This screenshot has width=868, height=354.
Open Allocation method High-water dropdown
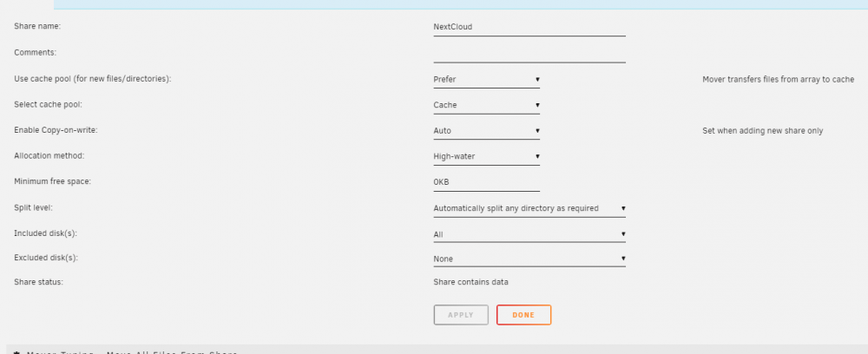click(487, 156)
